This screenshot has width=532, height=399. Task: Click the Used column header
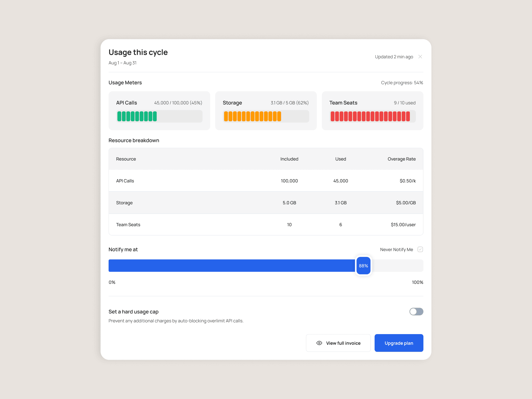tap(341, 159)
